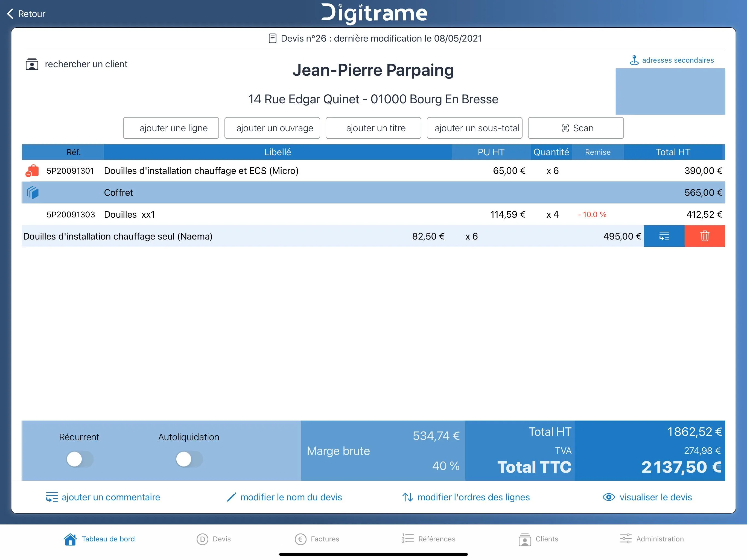Select address 14 Rue Edgar Quinet

(373, 99)
